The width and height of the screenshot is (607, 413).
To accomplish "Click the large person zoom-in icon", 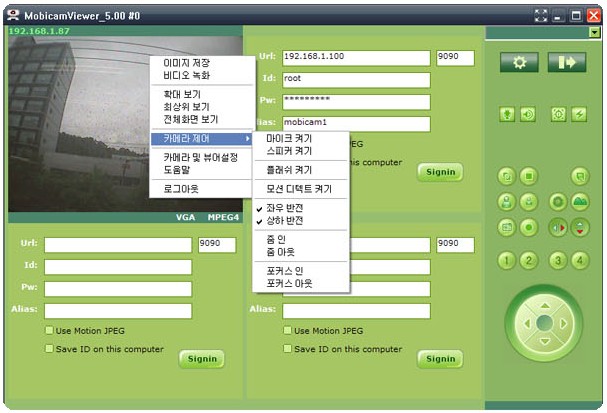I will pyautogui.click(x=506, y=202).
